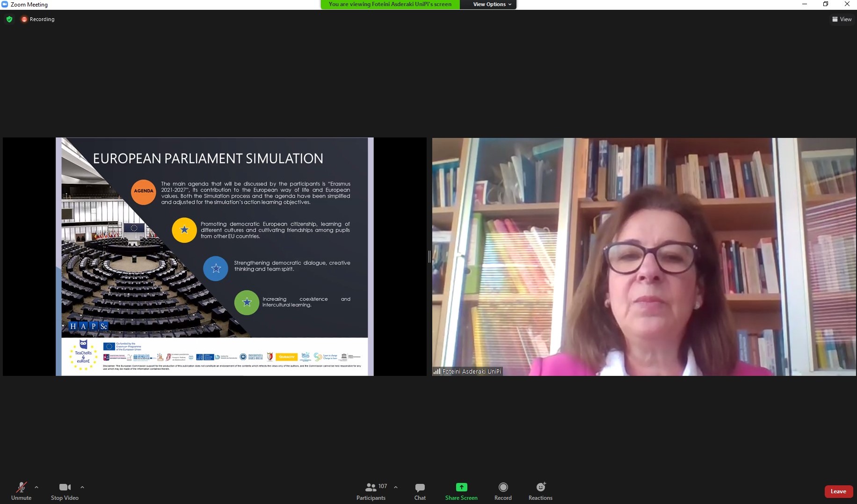Click the speaker video of Foteini Asderaki
The height and width of the screenshot is (504, 857).
[644, 257]
